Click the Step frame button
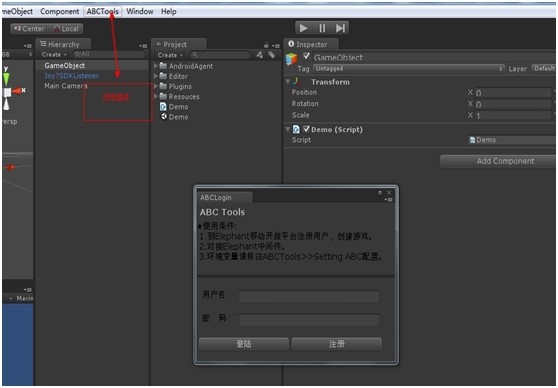This screenshot has width=558, height=388. click(340, 28)
